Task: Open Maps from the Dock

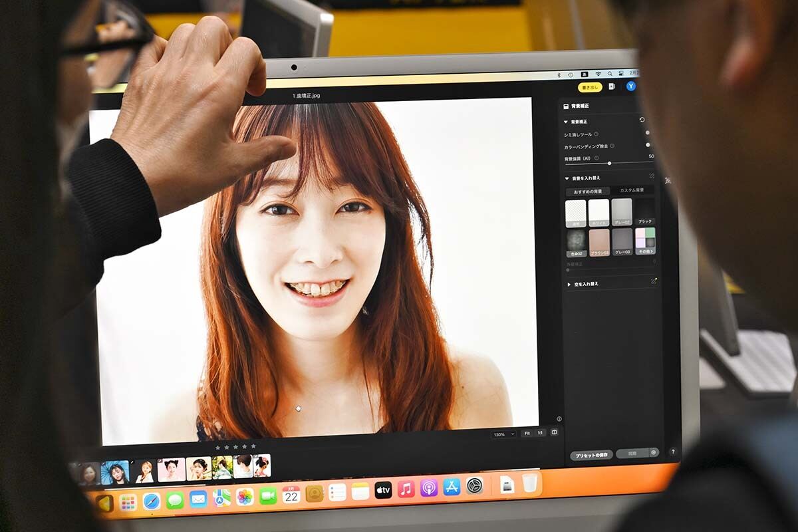Action: coord(221,497)
